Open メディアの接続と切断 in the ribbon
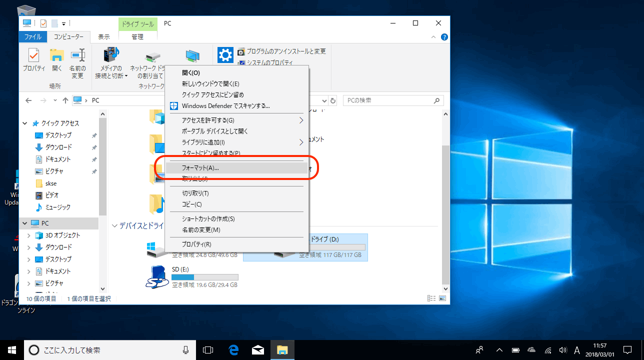 (111, 63)
